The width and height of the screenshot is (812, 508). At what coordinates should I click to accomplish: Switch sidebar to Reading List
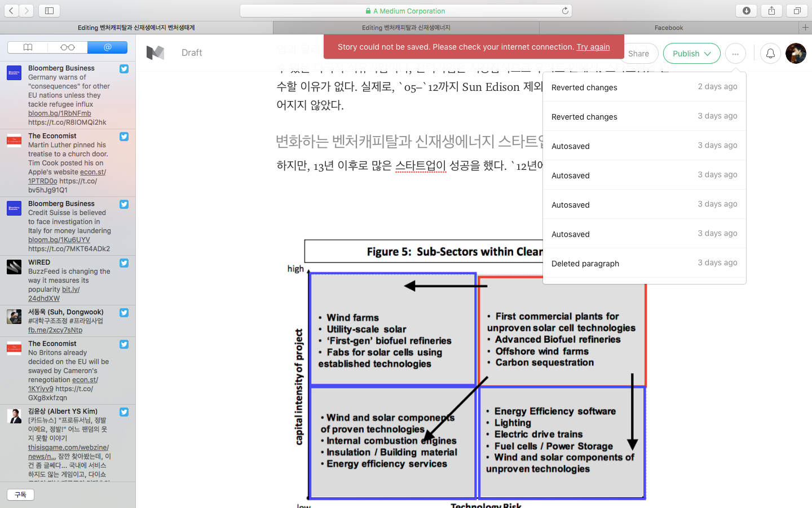point(68,47)
